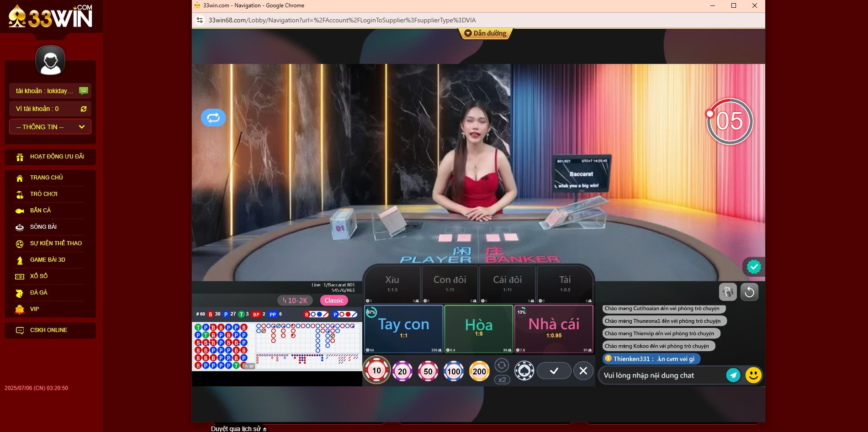Bet on Hòa
This screenshot has width=868, height=432.
click(478, 329)
